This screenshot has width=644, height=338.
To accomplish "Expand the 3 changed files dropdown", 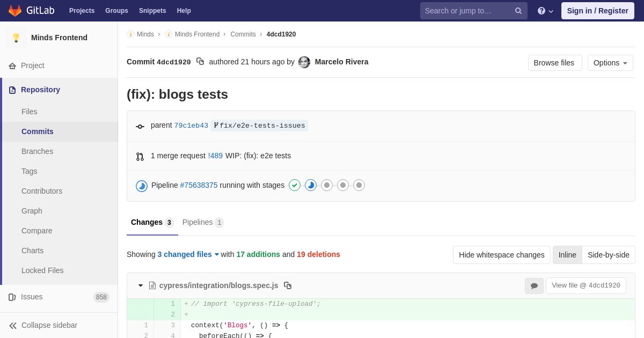I will 188,254.
